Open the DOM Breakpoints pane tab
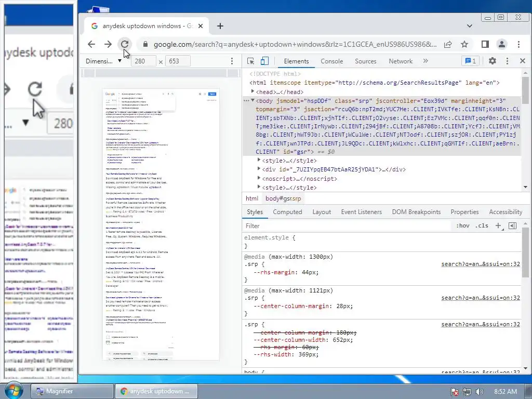Image resolution: width=532 pixels, height=399 pixels. (x=416, y=212)
